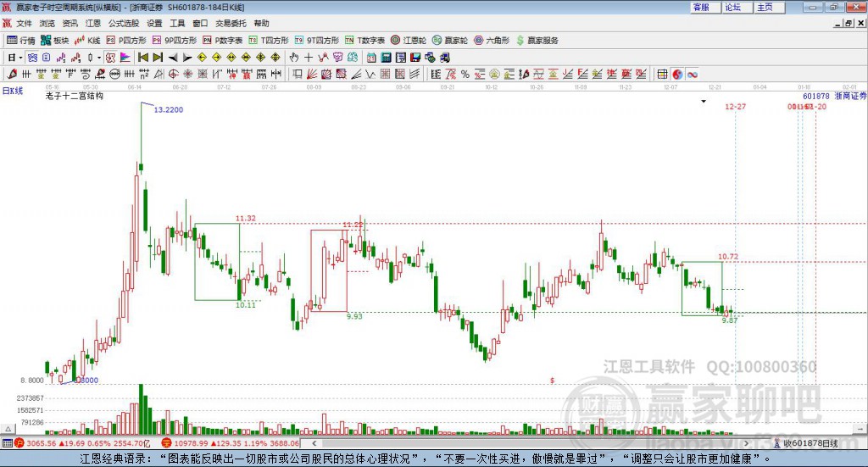Open the 工具 menu
Screen dimensions: 868x467
pos(177,23)
